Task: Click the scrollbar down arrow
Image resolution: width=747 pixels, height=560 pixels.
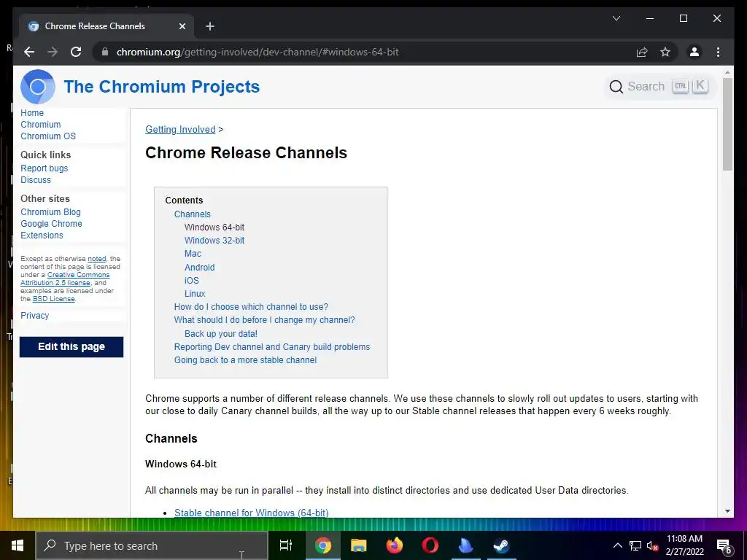Action: pyautogui.click(x=727, y=511)
